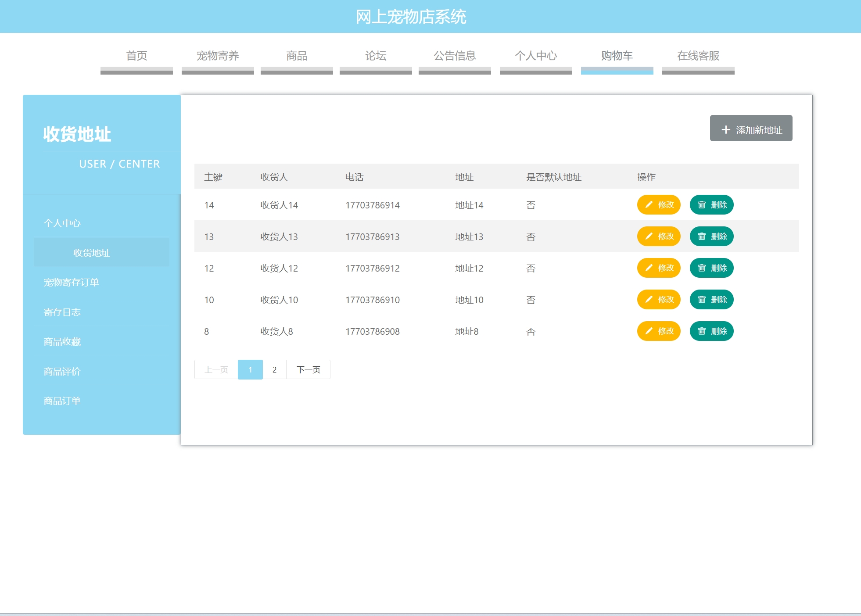Switch to the 论坛 navigation tab

pos(376,56)
